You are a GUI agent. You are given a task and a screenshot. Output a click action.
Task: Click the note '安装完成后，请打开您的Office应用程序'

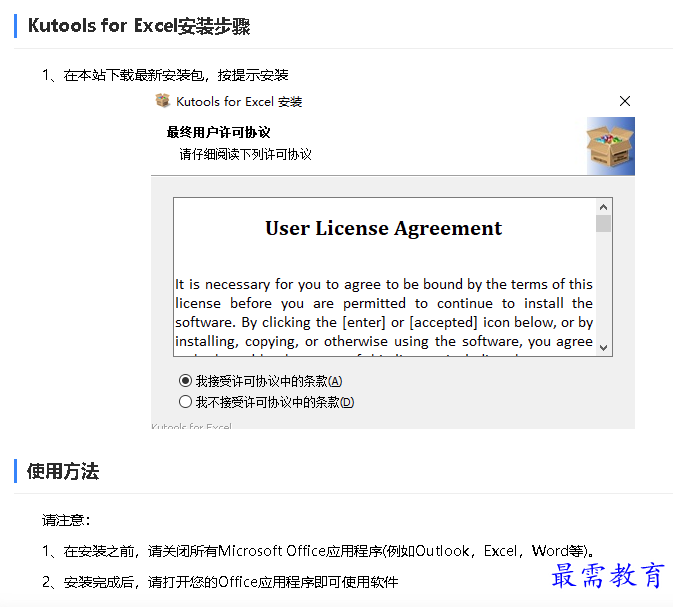(220, 582)
